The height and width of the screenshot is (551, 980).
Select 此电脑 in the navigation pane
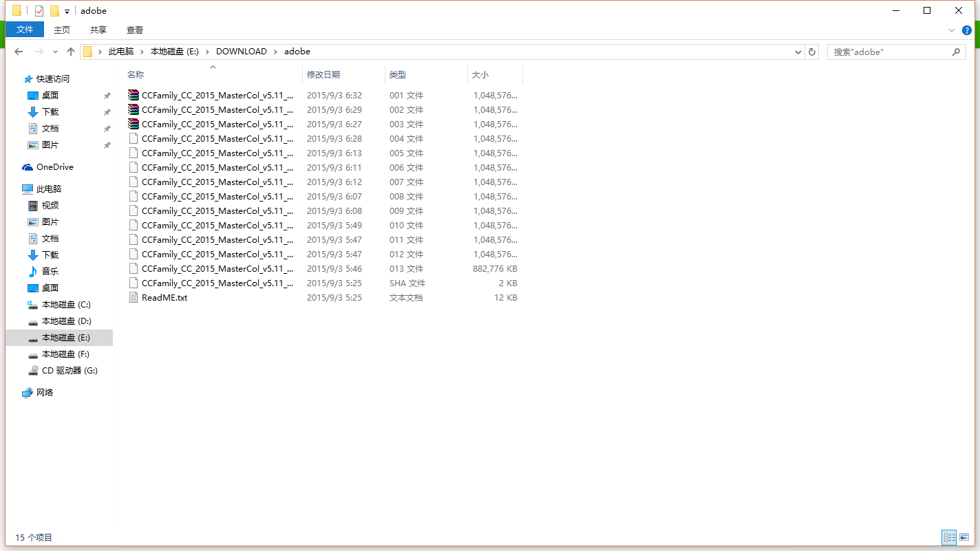[49, 189]
